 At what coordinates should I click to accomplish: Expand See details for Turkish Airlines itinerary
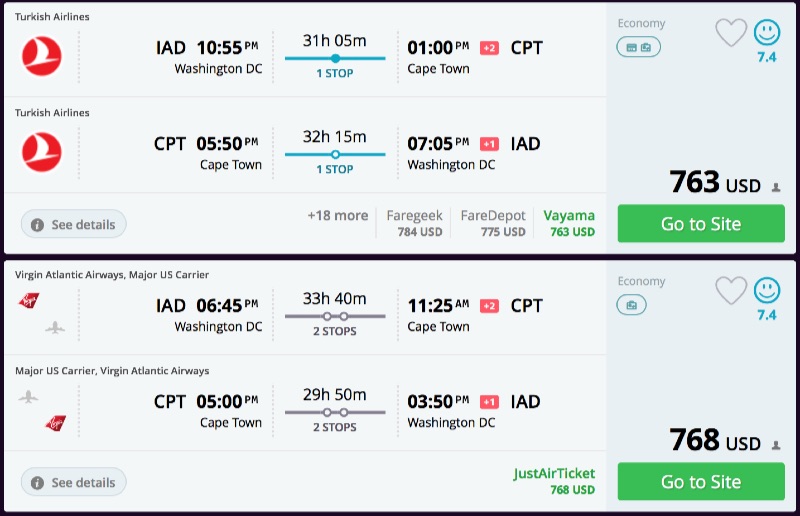[74, 225]
